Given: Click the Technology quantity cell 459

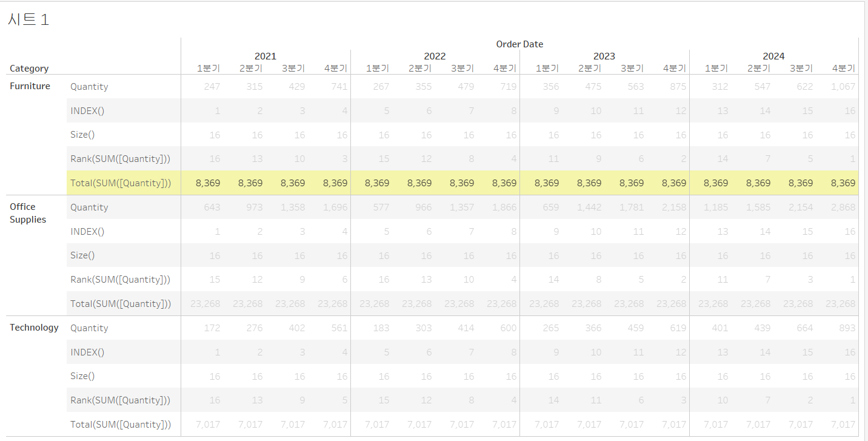Looking at the screenshot, I should pos(636,328).
